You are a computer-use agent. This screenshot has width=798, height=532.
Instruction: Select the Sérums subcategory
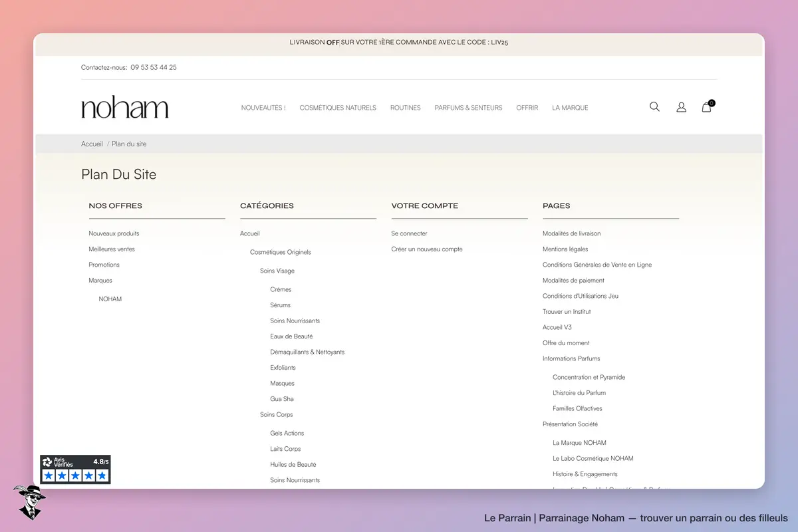click(x=281, y=305)
